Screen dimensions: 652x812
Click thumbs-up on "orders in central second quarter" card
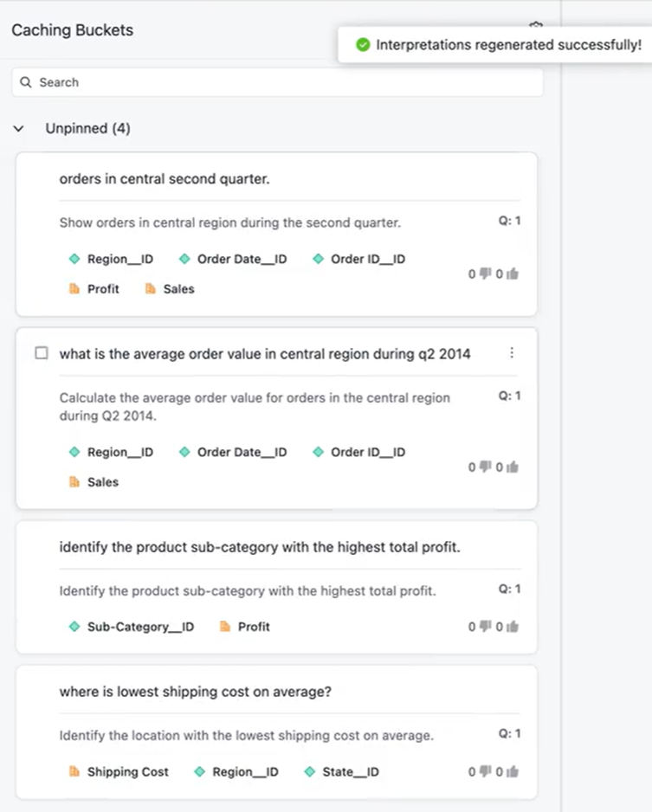[x=513, y=274]
